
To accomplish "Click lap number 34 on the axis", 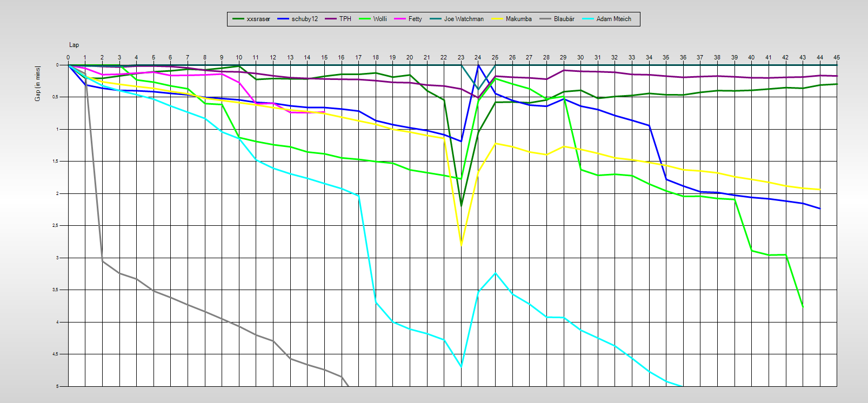I will pyautogui.click(x=649, y=57).
